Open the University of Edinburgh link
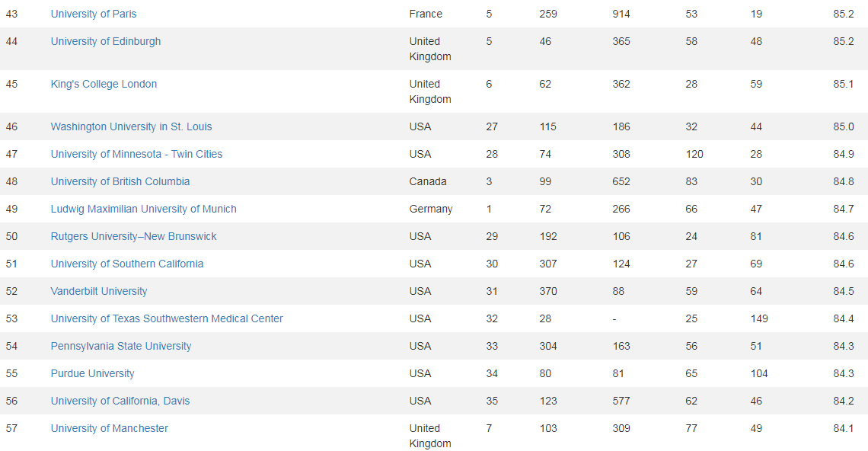868x451 pixels. [106, 42]
